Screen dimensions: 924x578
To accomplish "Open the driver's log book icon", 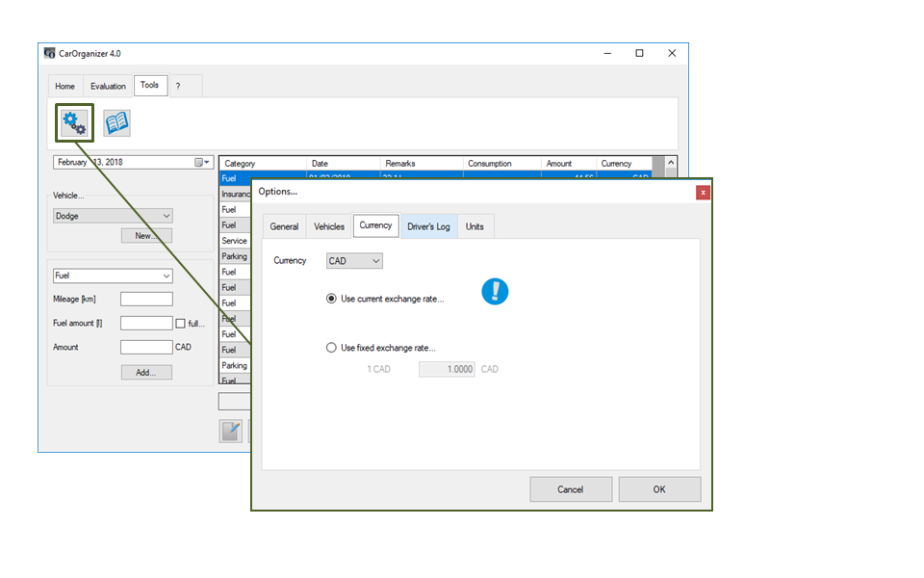I will pos(116,123).
